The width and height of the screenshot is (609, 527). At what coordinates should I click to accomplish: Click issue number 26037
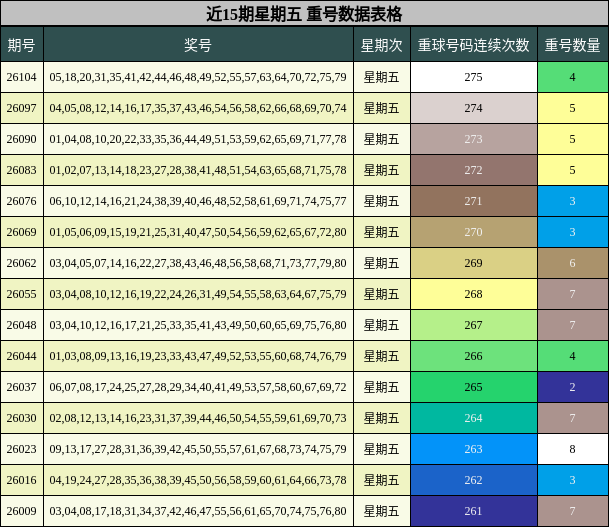coord(22,387)
